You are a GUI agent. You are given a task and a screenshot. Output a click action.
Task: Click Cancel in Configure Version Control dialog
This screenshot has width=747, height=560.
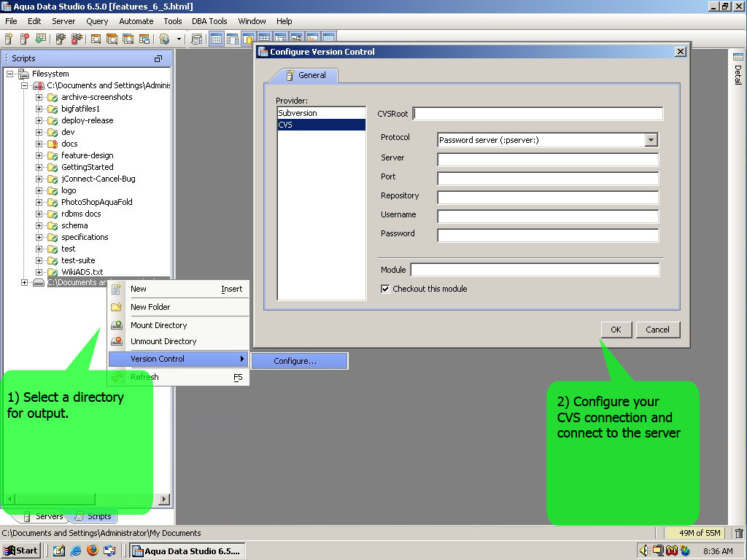(x=657, y=330)
